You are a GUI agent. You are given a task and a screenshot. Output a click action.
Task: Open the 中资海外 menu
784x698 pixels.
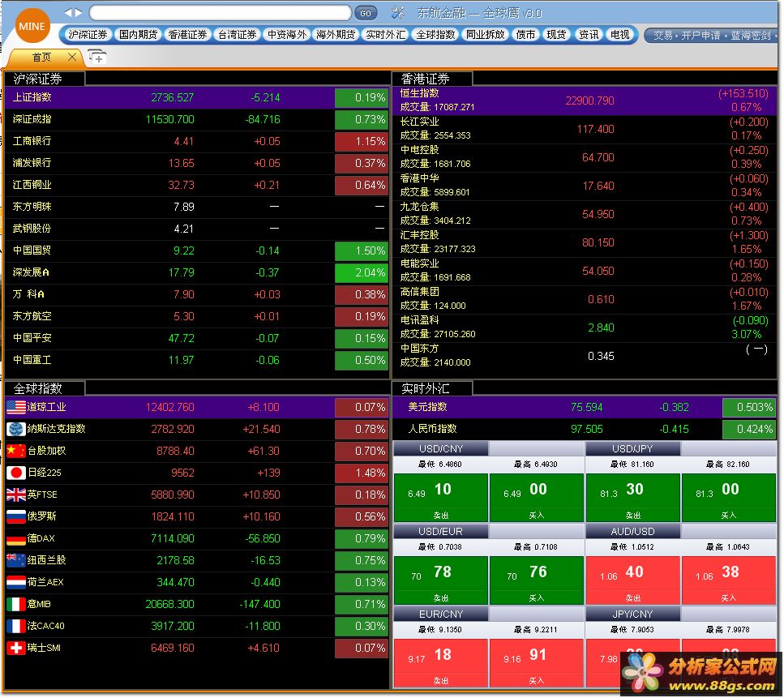coord(286,35)
